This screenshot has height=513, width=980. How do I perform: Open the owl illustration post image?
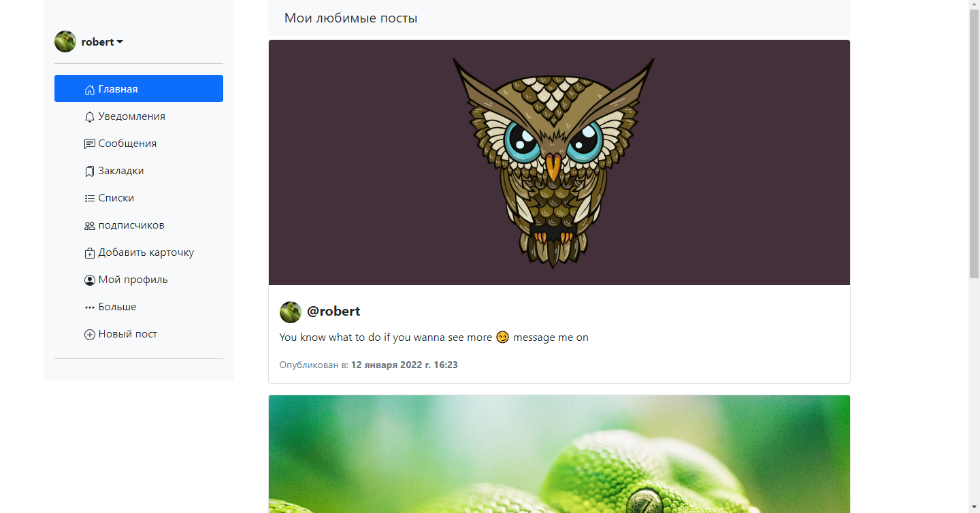pyautogui.click(x=559, y=163)
